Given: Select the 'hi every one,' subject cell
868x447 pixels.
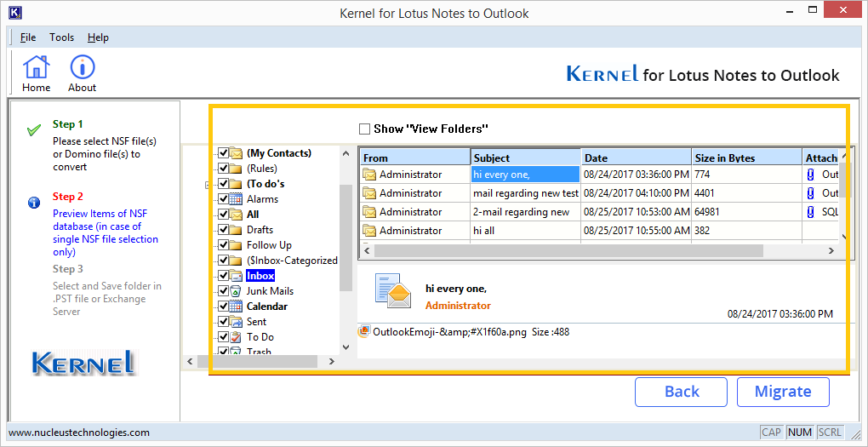Looking at the screenshot, I should (525, 175).
